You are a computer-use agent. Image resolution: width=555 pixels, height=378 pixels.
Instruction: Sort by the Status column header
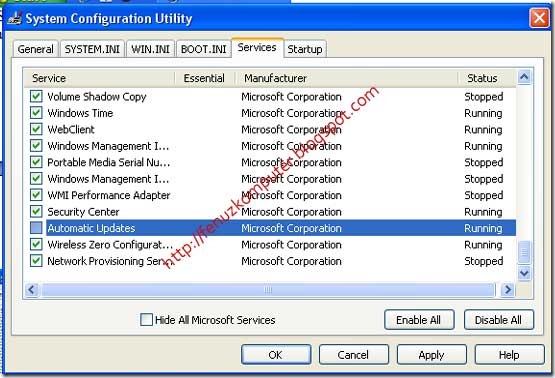tap(486, 78)
